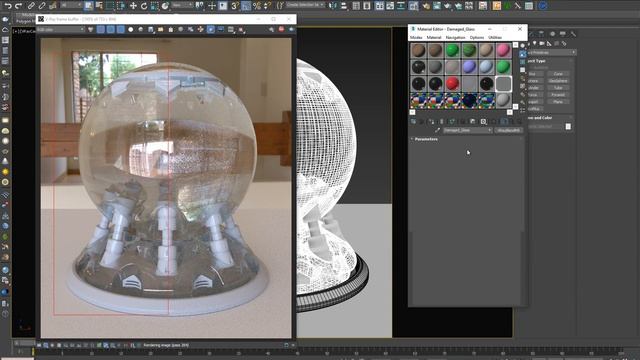Screen dimensions: 640x360
Task: Open Material menu in Material Editor
Action: [434, 38]
